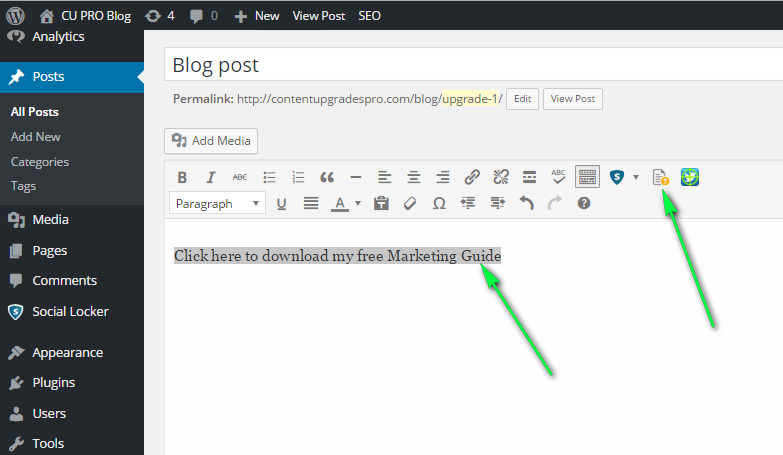This screenshot has height=455, width=783.
Task: Click the WordPress logo icon
Action: [x=15, y=16]
